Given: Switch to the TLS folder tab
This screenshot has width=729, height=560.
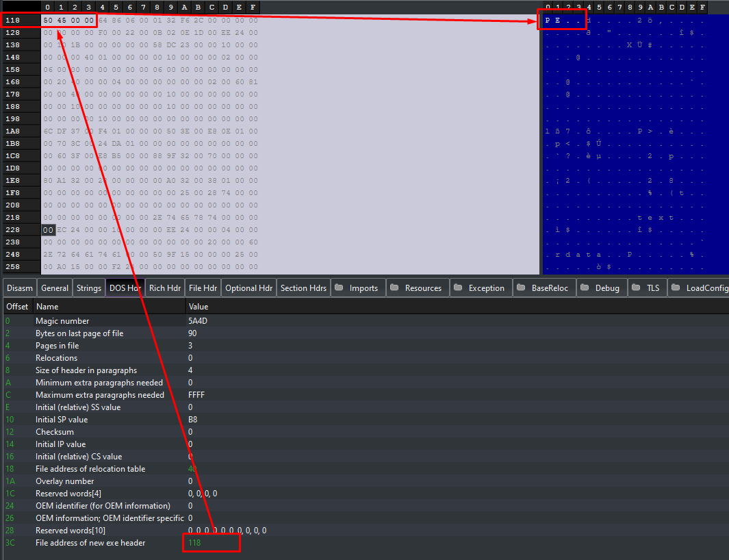Looking at the screenshot, I should [x=647, y=288].
